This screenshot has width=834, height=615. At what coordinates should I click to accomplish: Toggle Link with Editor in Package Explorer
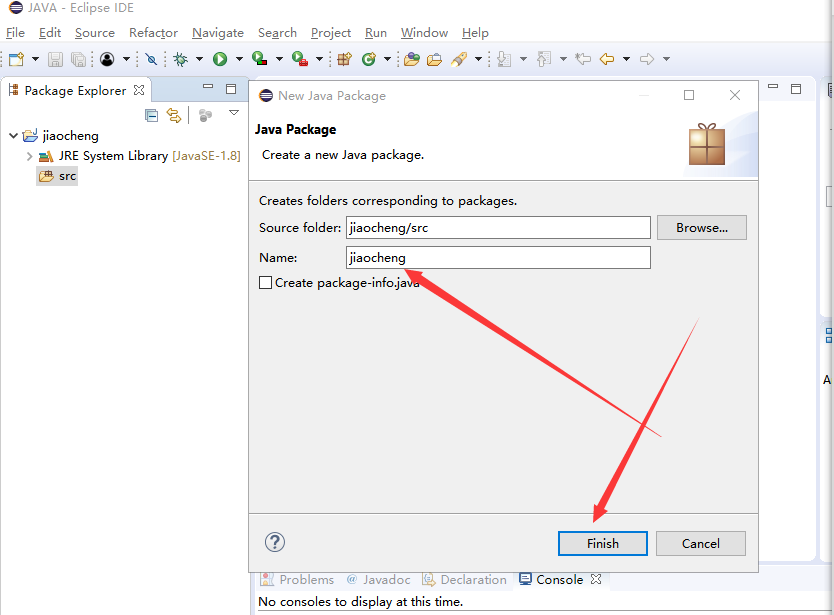174,115
